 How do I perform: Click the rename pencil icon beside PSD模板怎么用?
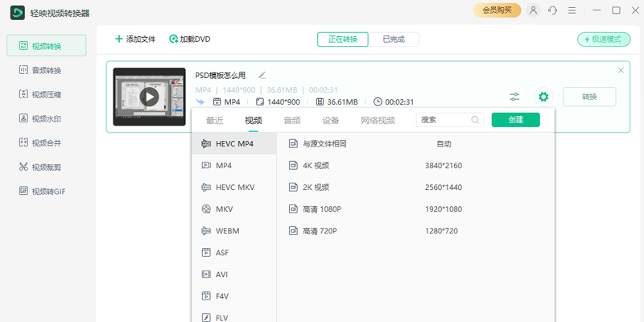point(262,76)
